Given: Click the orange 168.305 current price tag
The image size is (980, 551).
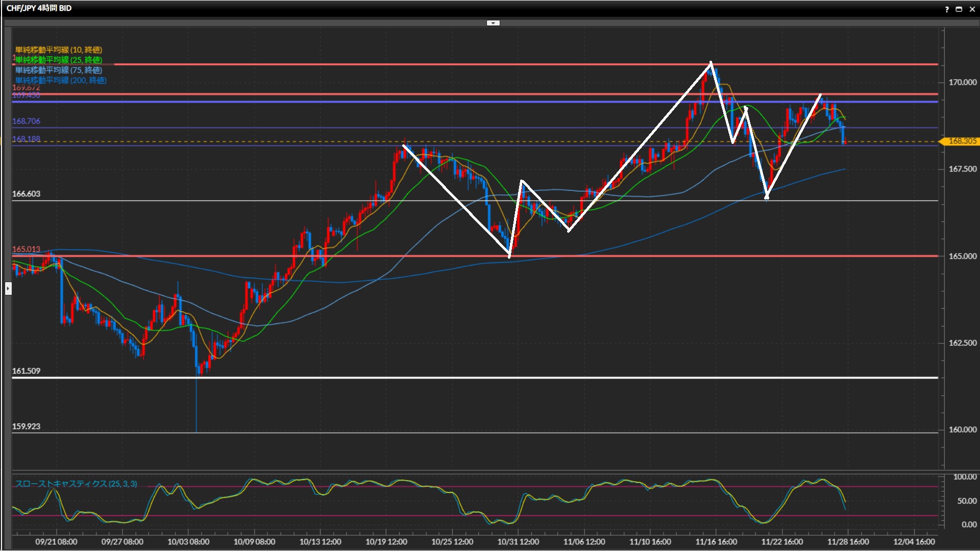Looking at the screenshot, I should (x=962, y=141).
